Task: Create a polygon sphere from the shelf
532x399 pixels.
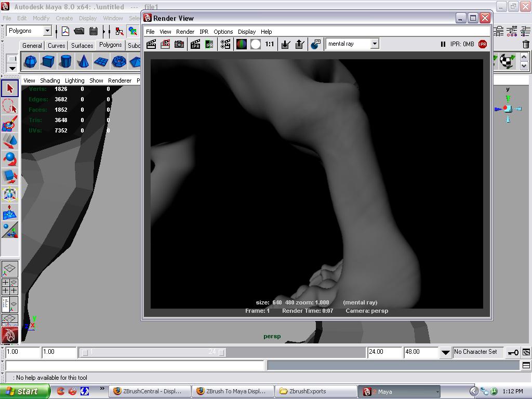Action: [x=30, y=61]
